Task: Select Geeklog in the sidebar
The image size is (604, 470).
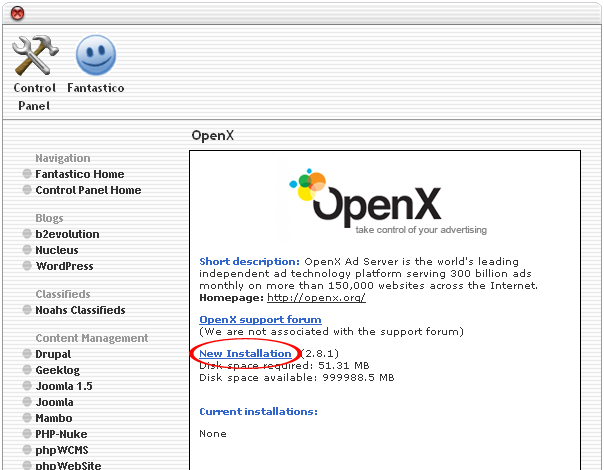Action: (x=57, y=370)
